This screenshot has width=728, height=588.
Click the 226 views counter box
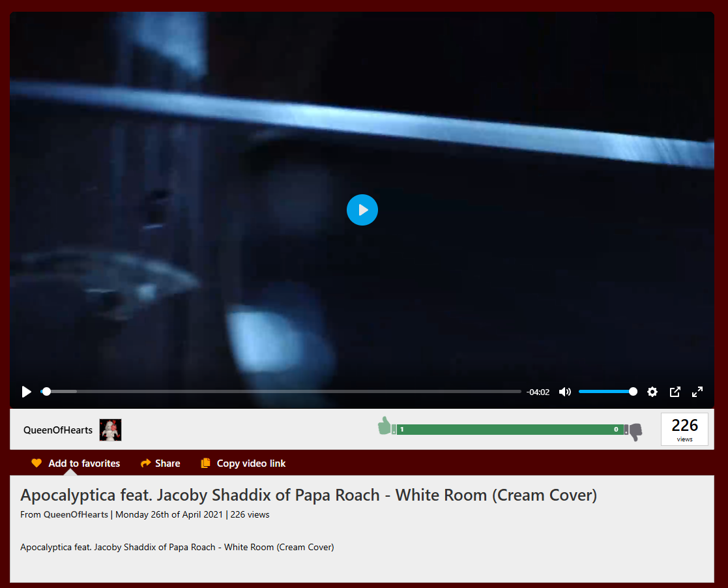[684, 429]
